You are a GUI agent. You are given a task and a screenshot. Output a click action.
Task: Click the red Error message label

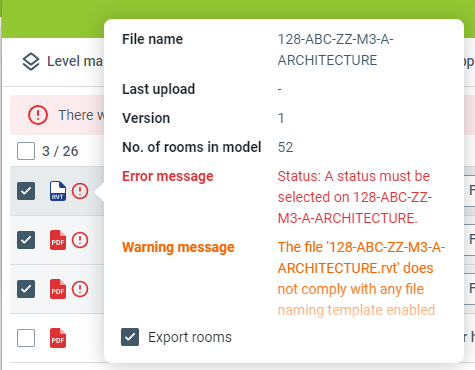(x=168, y=176)
